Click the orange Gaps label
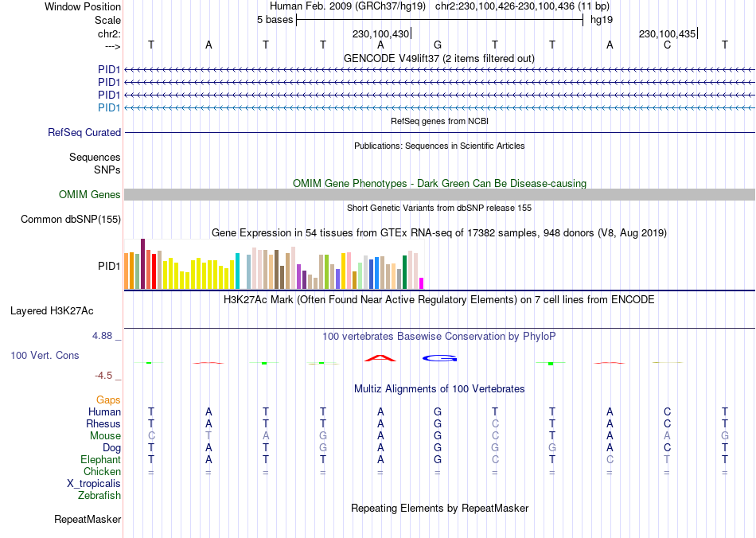Viewport: 756px width, 538px height. [x=108, y=400]
